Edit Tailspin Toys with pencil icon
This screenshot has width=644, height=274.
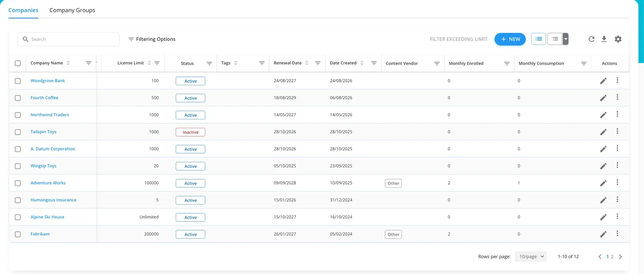603,132
